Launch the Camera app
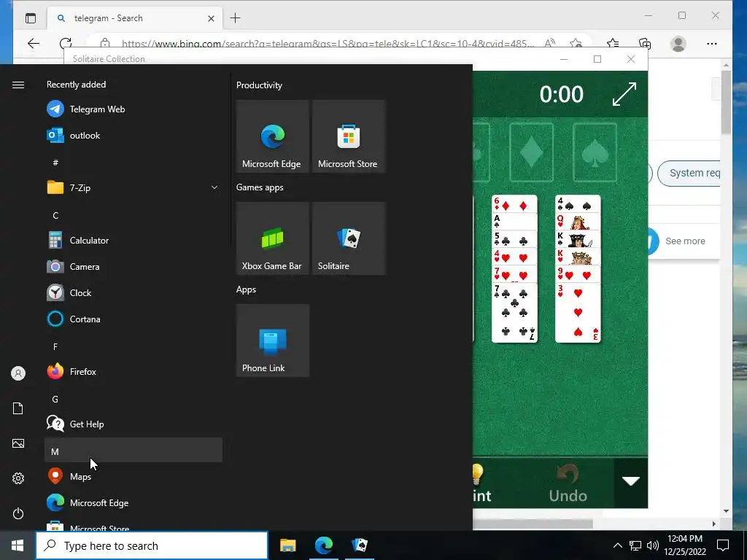 point(133,267)
